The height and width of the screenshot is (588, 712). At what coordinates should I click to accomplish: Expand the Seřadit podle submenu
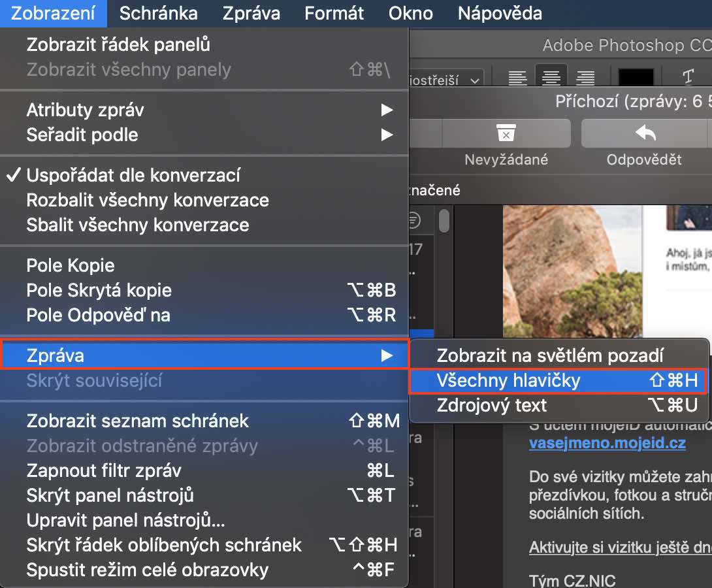click(204, 135)
